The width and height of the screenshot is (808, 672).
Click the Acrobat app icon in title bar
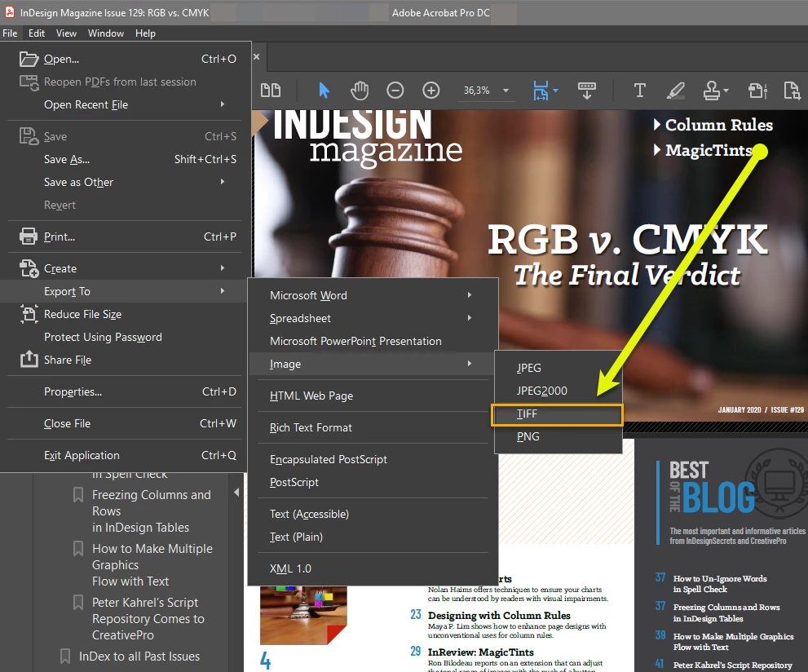coord(10,12)
